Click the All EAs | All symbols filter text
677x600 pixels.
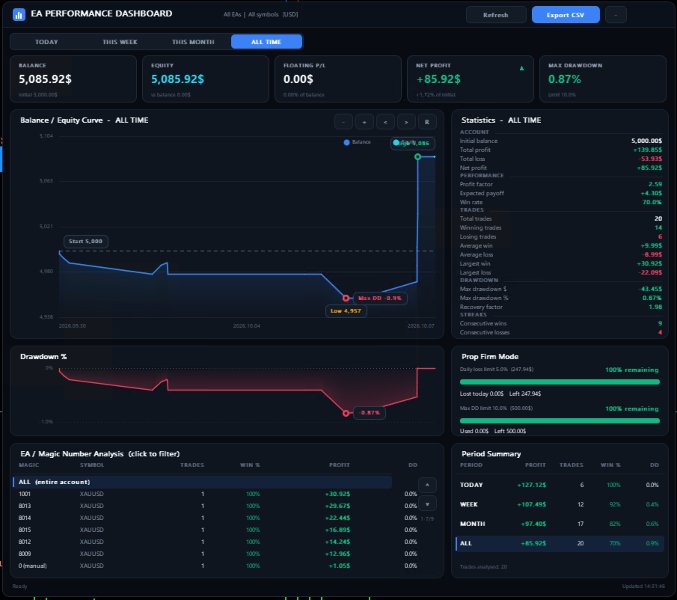[261, 15]
